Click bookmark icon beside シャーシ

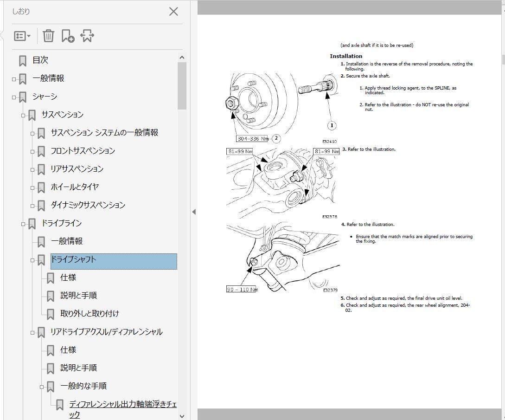pyautogui.click(x=23, y=97)
